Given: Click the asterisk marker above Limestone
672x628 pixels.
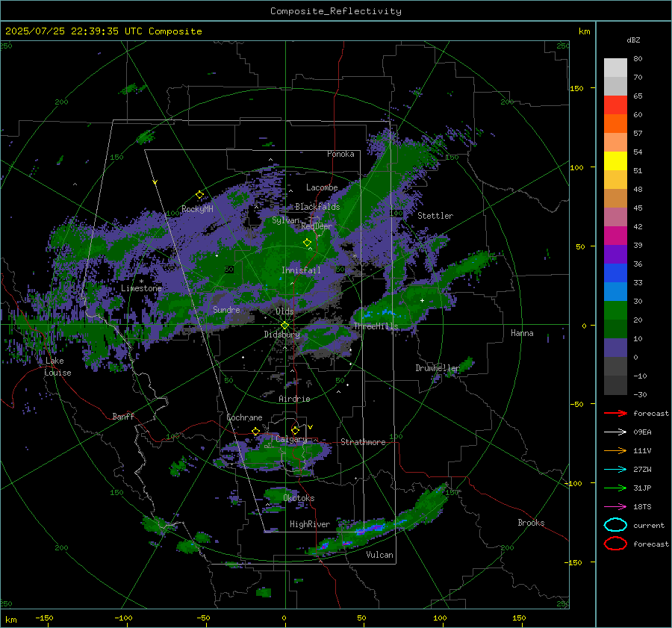Looking at the screenshot, I should tap(141, 282).
